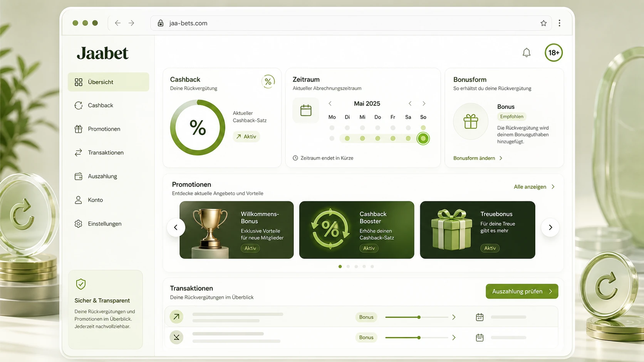Click the padlock site info icon
Viewport: 644px width, 362px height.
[161, 23]
